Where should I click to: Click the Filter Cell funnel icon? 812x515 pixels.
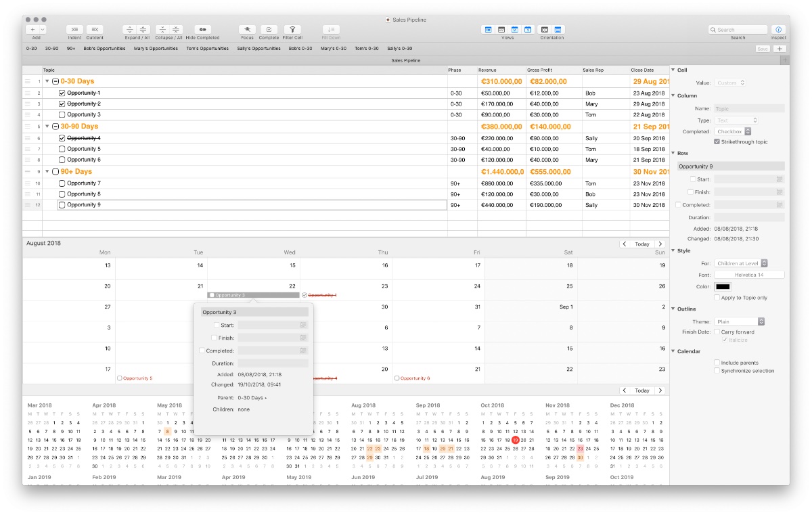pyautogui.click(x=292, y=30)
